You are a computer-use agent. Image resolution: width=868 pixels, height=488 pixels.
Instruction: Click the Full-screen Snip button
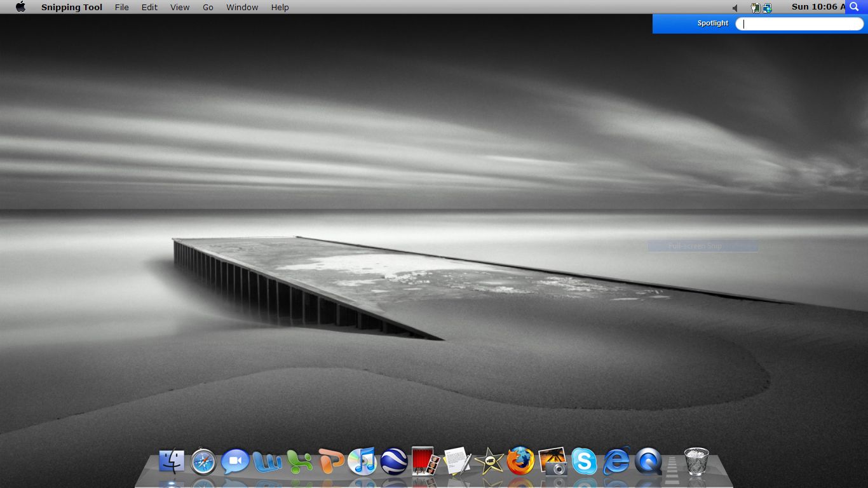pos(703,246)
